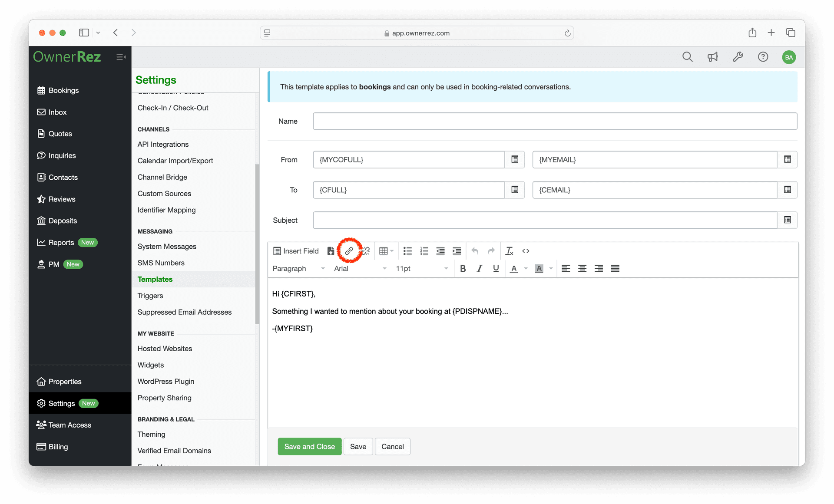Screen dimensions: 834x504
Task: Click the source code view icon
Action: click(526, 250)
